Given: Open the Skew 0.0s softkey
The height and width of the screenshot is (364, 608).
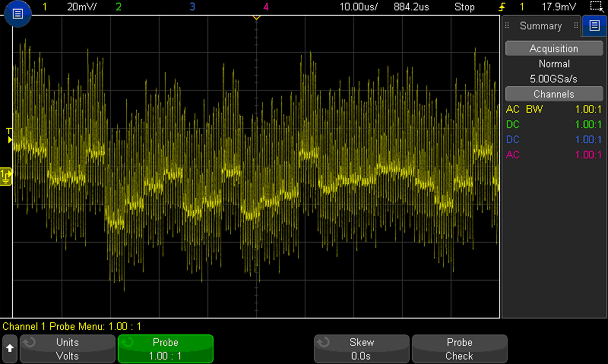Looking at the screenshot, I should click(x=361, y=349).
